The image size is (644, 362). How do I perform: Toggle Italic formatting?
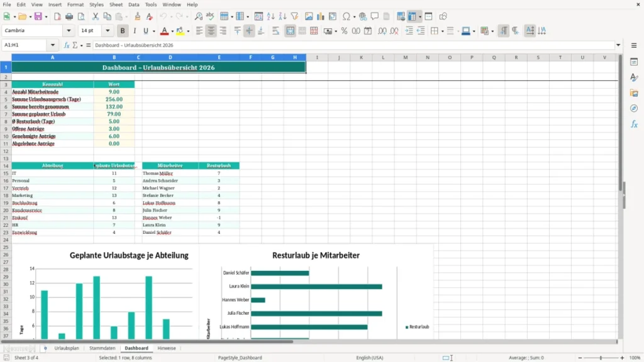coord(135,31)
